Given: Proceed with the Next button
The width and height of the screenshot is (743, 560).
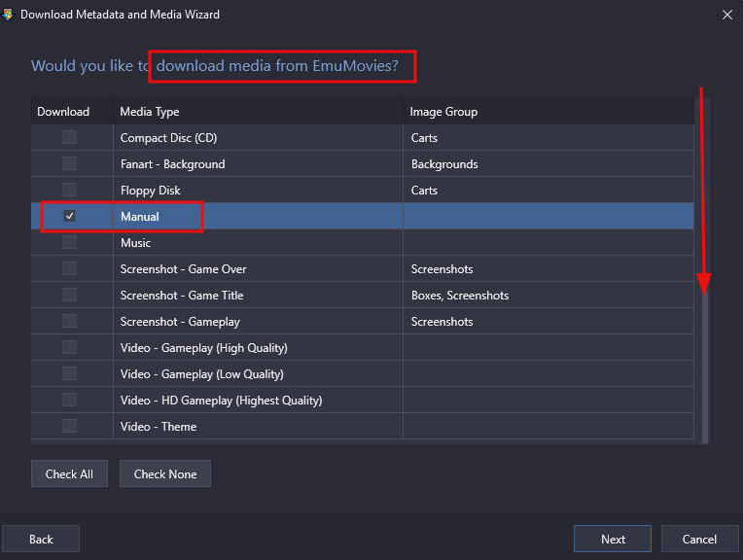Looking at the screenshot, I should [x=613, y=539].
